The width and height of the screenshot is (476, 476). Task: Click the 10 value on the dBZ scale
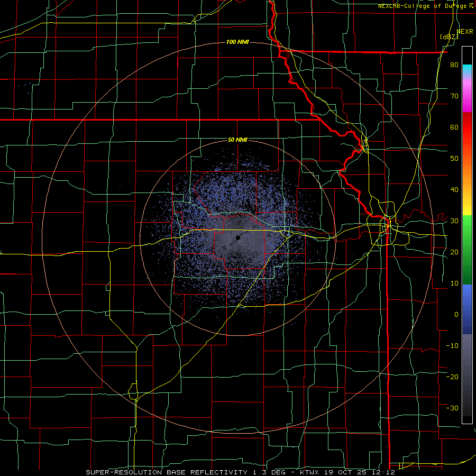tap(454, 283)
